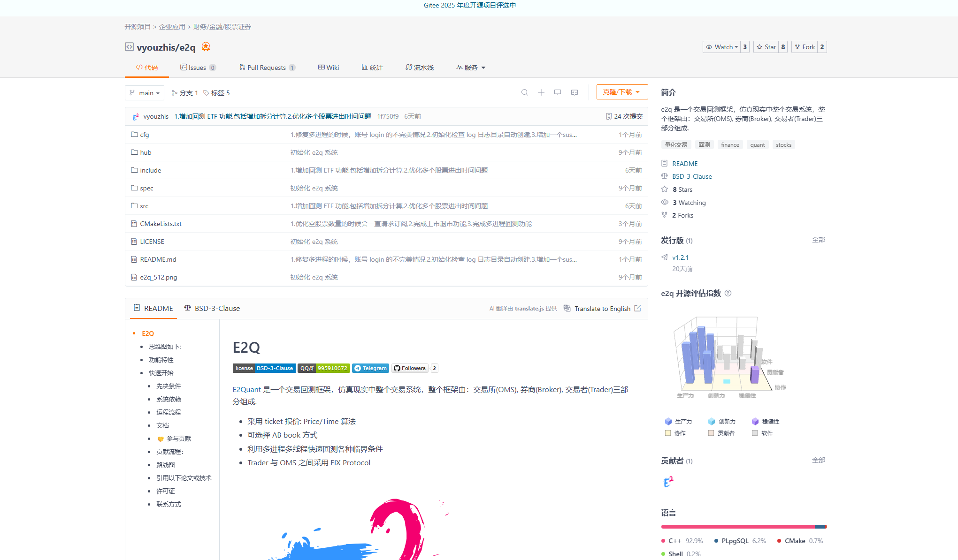958x560 pixels.
Task: Open the src folder
Action: 144,206
